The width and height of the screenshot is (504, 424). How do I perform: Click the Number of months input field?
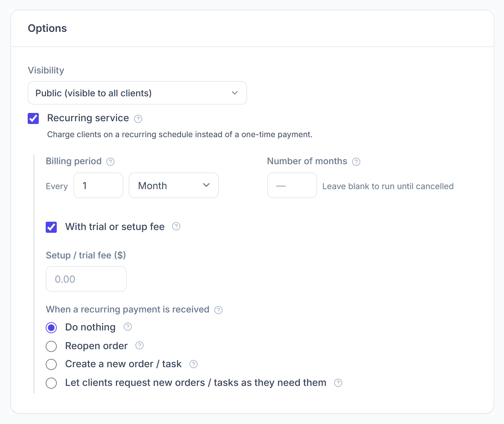292,185
